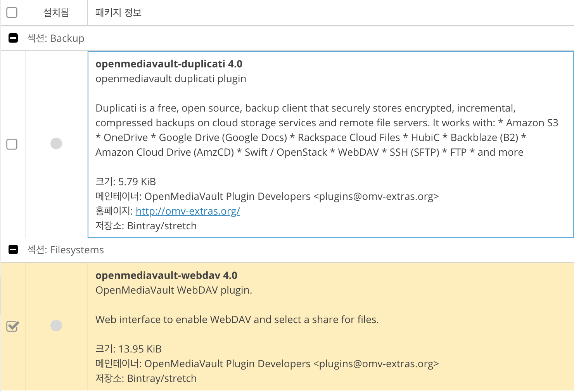Click the duplicati maintainer 메인테이너 line
574x392 pixels.
[267, 196]
